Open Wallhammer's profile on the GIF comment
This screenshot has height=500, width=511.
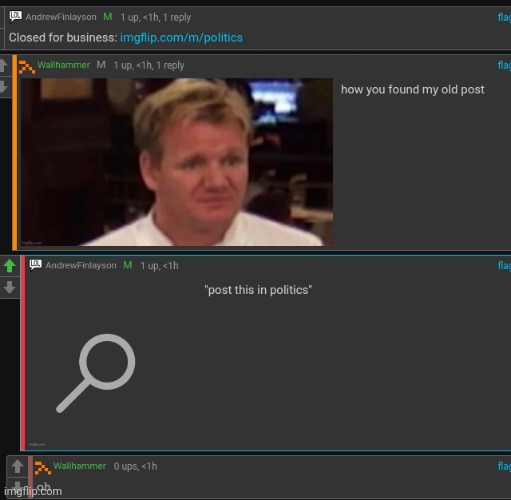64,65
